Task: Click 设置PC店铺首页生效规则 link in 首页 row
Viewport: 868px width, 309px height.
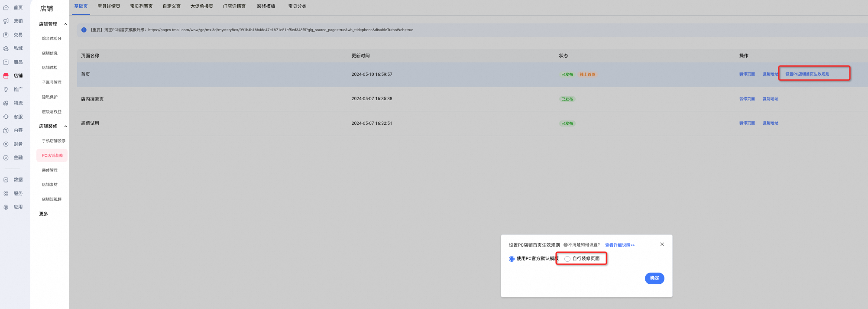Action: pos(807,74)
